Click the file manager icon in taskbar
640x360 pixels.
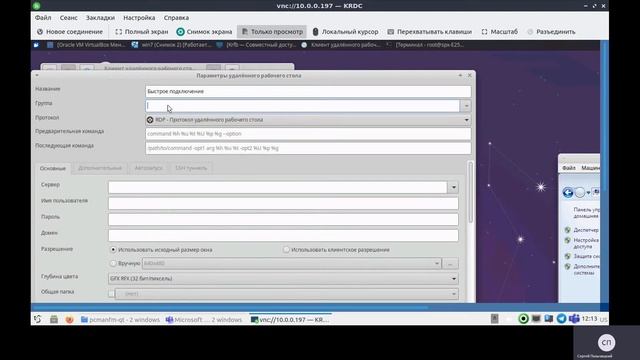click(54, 320)
